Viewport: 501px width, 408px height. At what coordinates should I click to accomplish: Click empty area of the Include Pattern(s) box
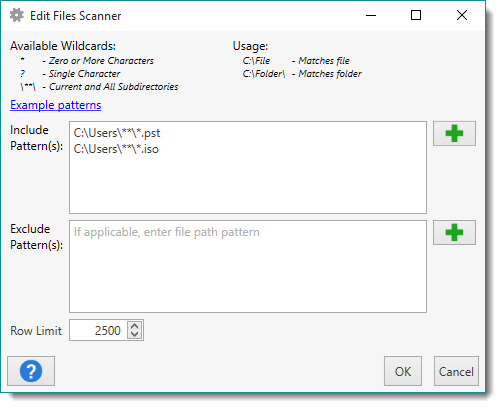click(x=248, y=187)
